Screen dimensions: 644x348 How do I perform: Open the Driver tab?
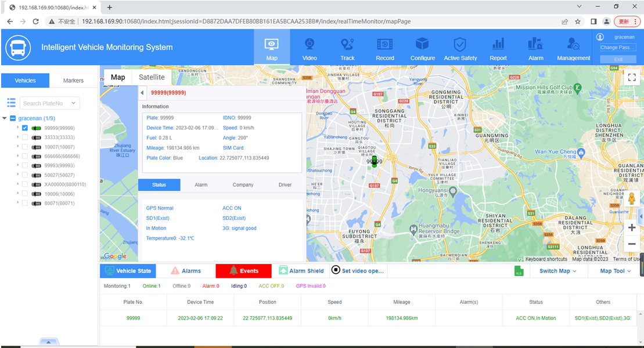[285, 184]
